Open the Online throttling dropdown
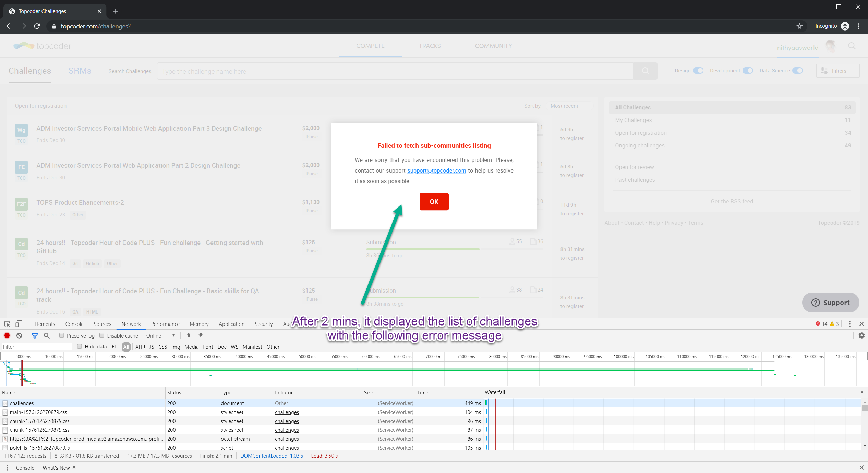 click(x=160, y=335)
